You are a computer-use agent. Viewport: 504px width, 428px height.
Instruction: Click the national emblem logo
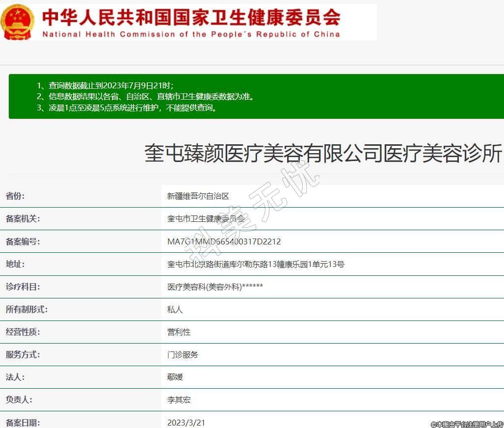(18, 22)
